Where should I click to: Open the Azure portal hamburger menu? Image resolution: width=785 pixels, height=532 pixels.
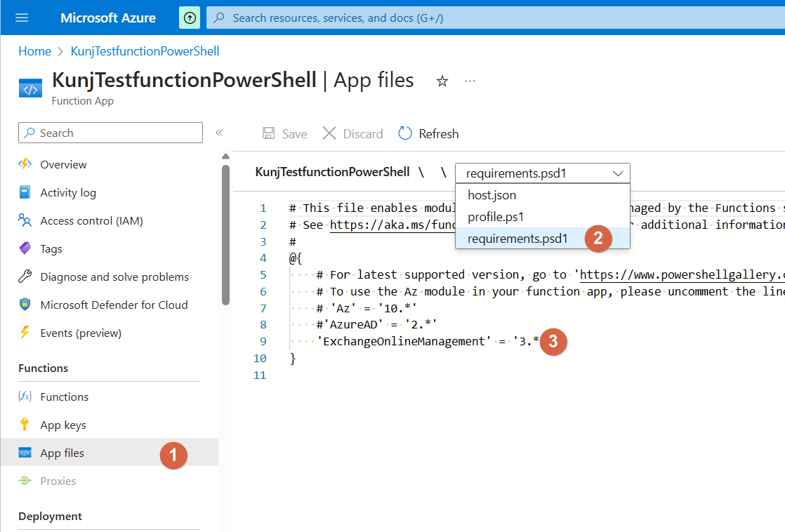click(x=22, y=18)
